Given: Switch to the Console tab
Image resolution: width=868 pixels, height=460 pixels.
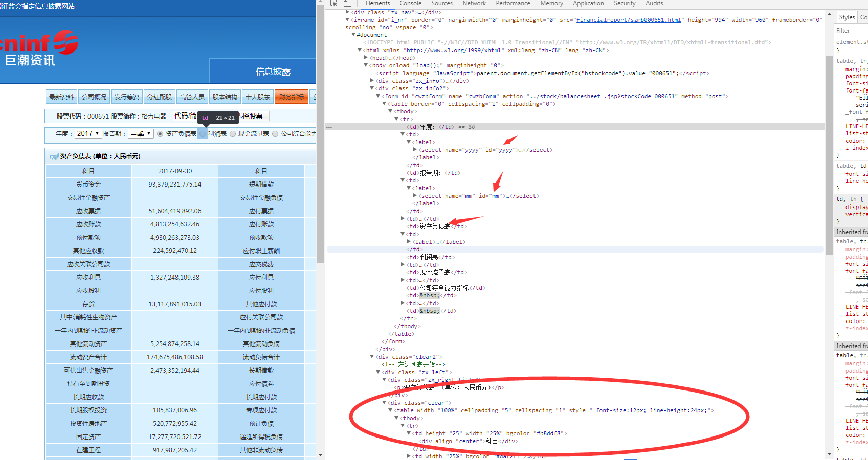Looking at the screenshot, I should pyautogui.click(x=410, y=3).
